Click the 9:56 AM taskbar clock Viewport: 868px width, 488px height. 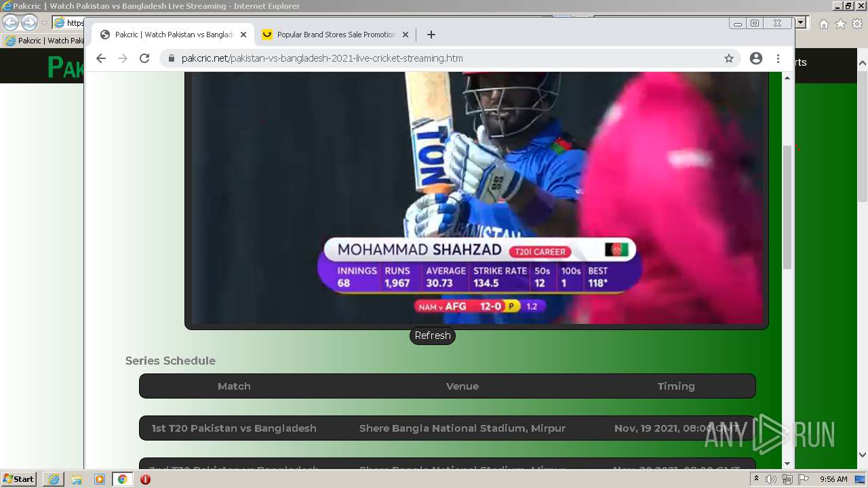pos(833,479)
